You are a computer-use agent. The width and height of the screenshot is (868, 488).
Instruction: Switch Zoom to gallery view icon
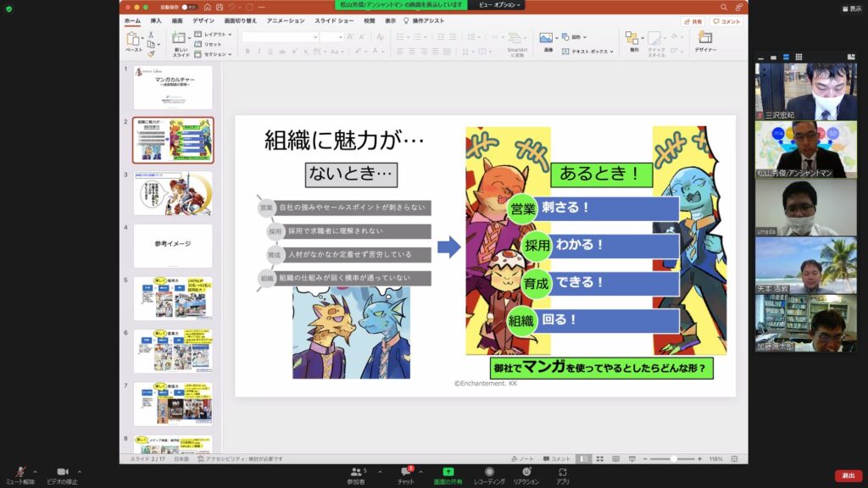coord(798,57)
